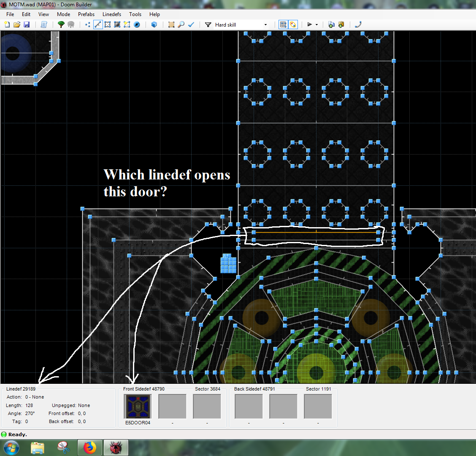Click the 'Angle: 270°' value
This screenshot has height=456, width=476.
click(30, 413)
